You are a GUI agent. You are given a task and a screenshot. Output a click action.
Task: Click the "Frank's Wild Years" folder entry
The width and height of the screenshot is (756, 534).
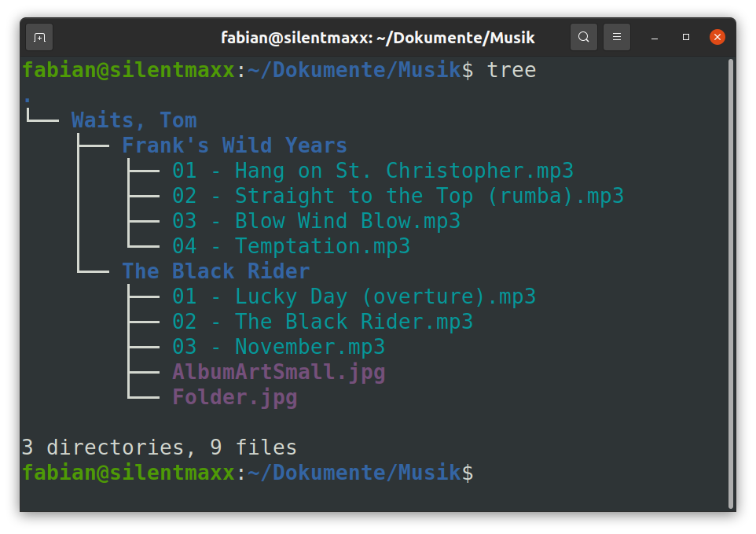pos(234,145)
